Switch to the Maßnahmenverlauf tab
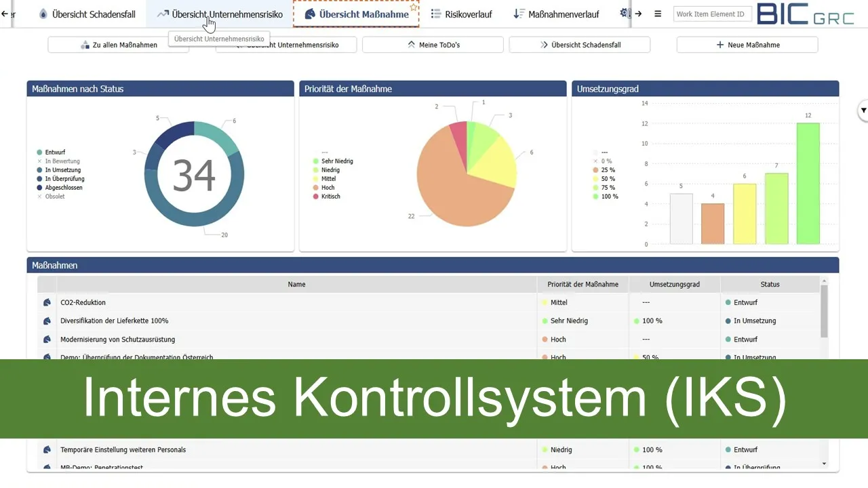 tap(556, 13)
